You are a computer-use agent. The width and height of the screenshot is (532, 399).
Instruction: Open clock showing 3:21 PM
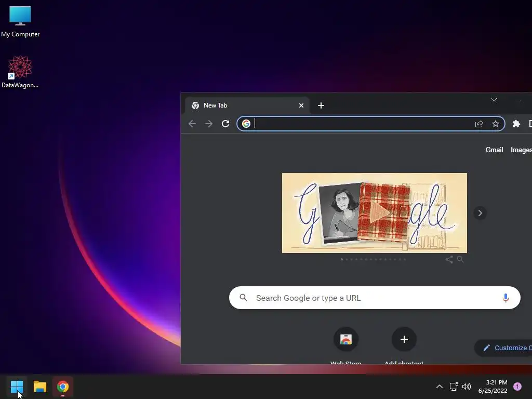[x=493, y=387]
